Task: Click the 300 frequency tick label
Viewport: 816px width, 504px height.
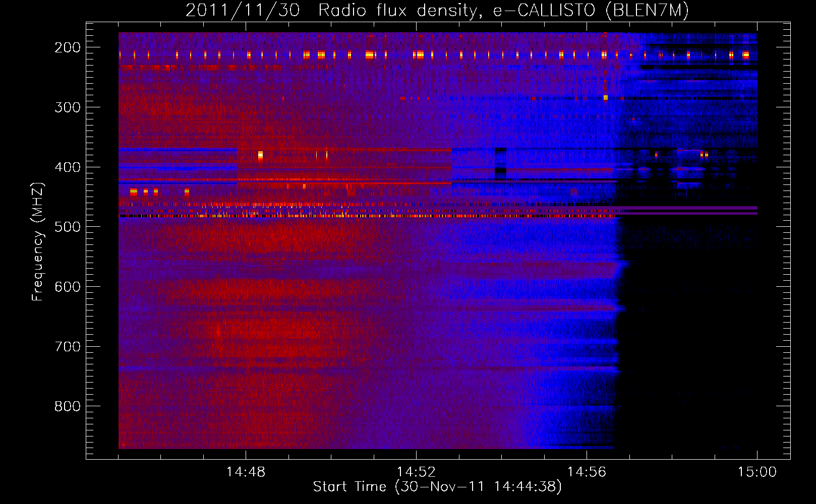Action: pos(68,107)
